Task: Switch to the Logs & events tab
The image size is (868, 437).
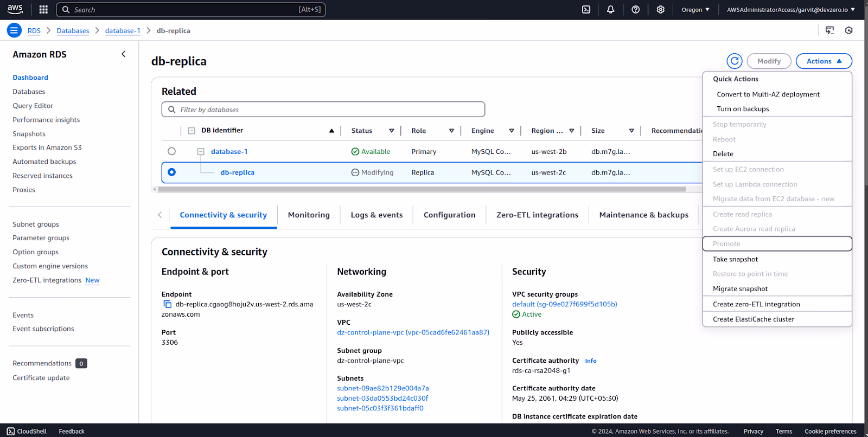Action: (376, 215)
